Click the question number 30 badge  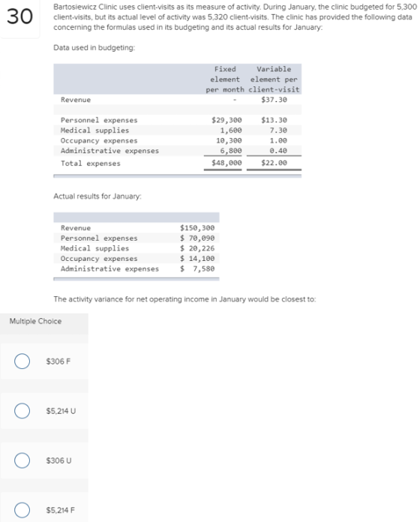point(20,16)
